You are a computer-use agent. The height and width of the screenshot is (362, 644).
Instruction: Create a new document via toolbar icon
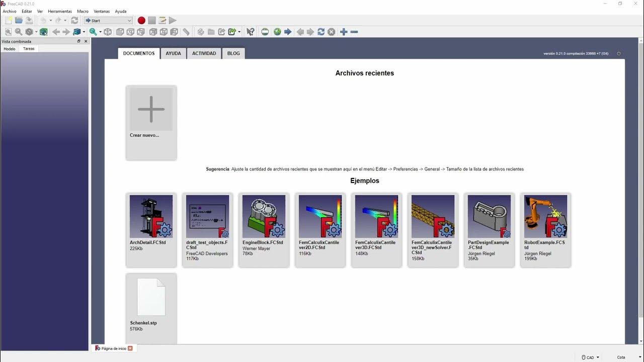(9, 21)
